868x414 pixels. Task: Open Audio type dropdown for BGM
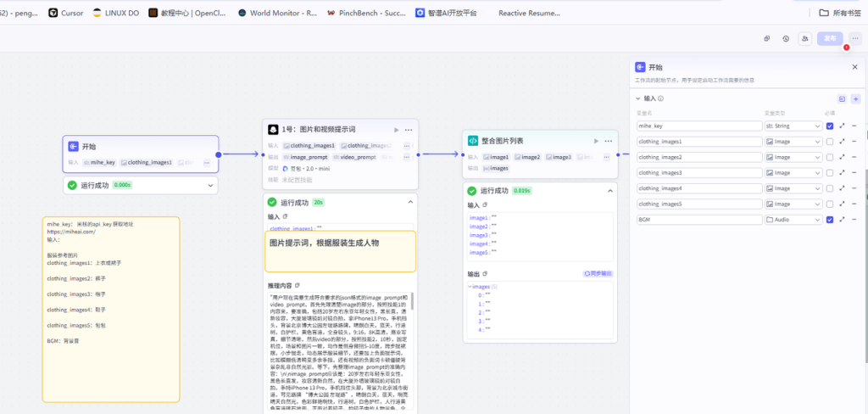pos(793,220)
